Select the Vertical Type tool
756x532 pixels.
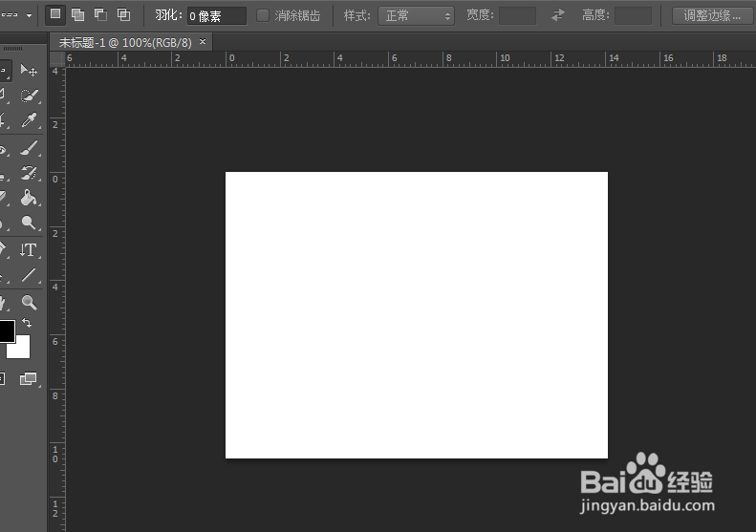tap(29, 249)
